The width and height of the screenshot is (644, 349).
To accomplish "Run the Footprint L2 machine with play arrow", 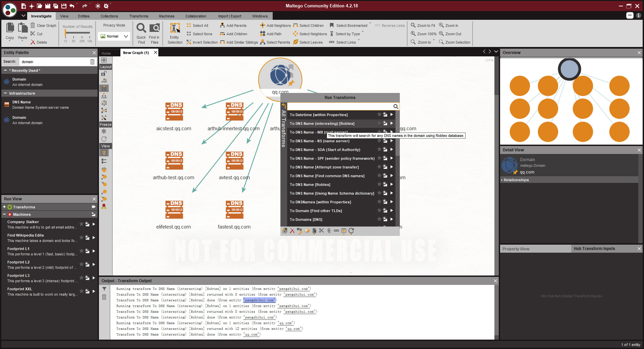I will [x=94, y=264].
